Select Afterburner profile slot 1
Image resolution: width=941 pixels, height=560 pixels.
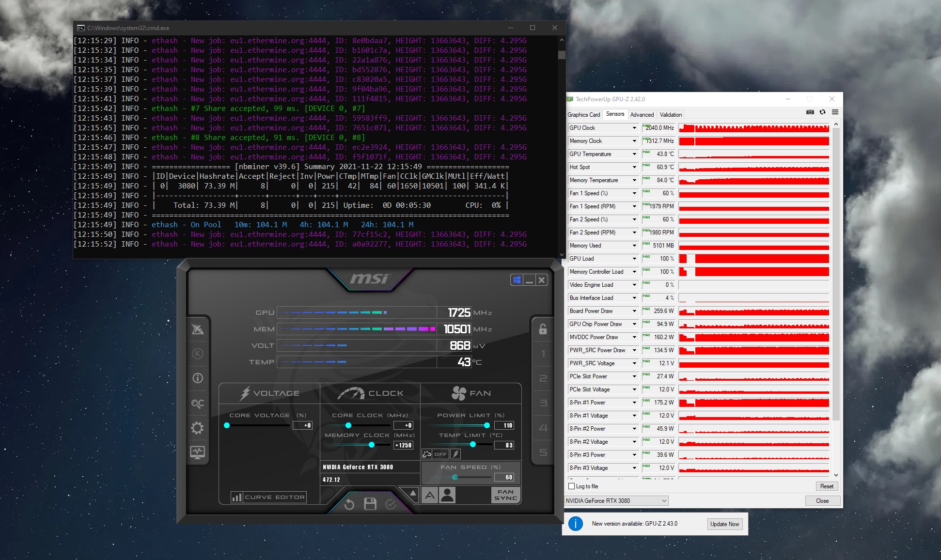click(x=543, y=354)
